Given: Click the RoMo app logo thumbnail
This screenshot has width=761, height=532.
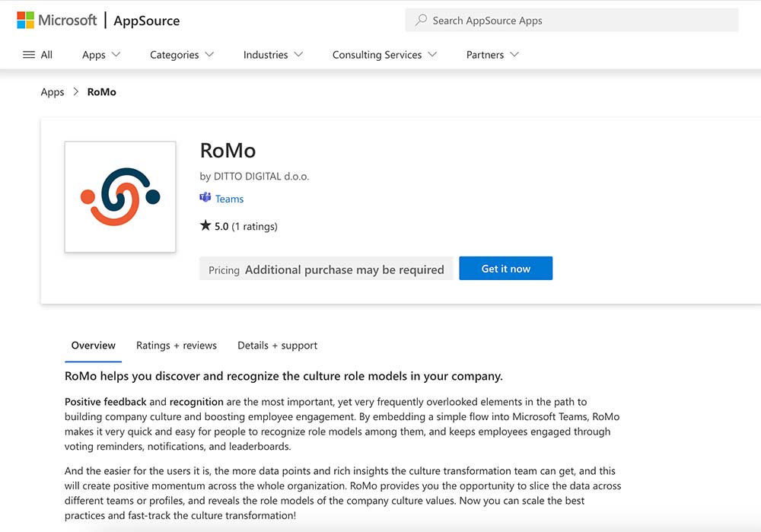Looking at the screenshot, I should tap(120, 196).
